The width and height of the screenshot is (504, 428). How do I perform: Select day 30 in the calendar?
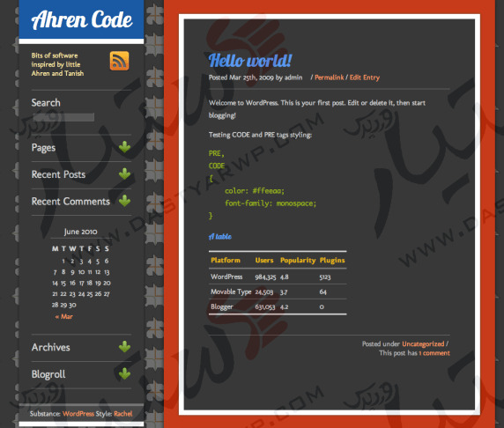pyautogui.click(x=72, y=305)
